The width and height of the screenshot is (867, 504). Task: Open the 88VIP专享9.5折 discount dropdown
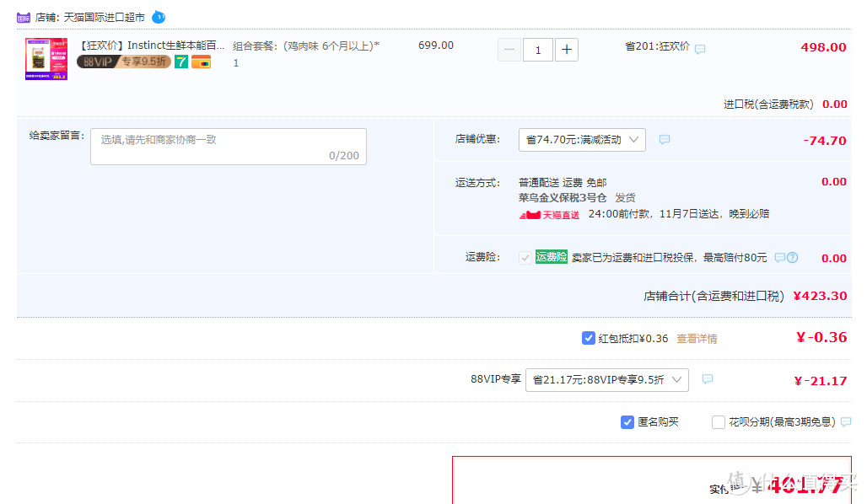[x=606, y=380]
